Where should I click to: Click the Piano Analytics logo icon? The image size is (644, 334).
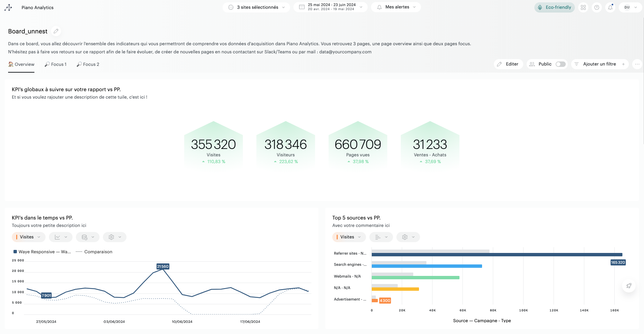(x=8, y=7)
